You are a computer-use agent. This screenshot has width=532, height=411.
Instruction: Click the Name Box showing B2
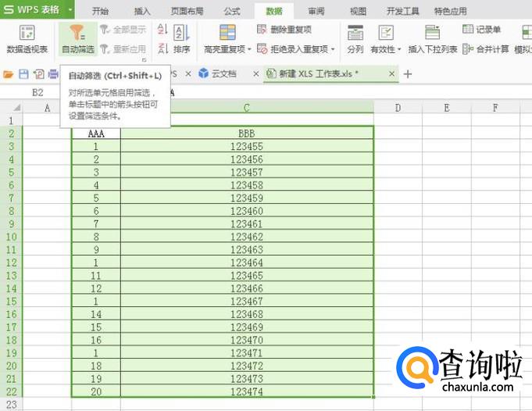click(37, 91)
